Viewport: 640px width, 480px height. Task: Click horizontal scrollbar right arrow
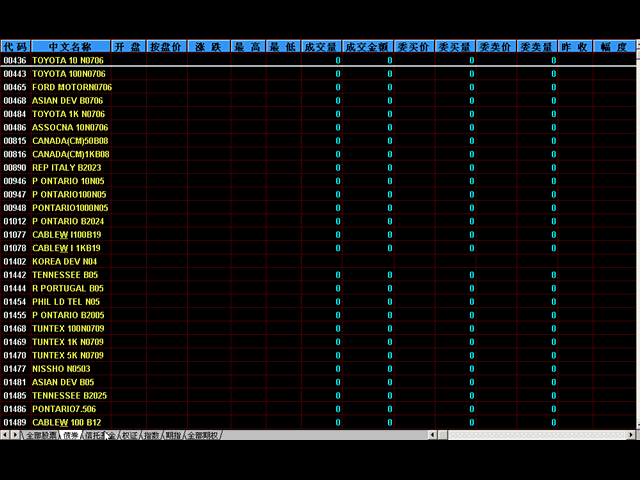click(631, 435)
